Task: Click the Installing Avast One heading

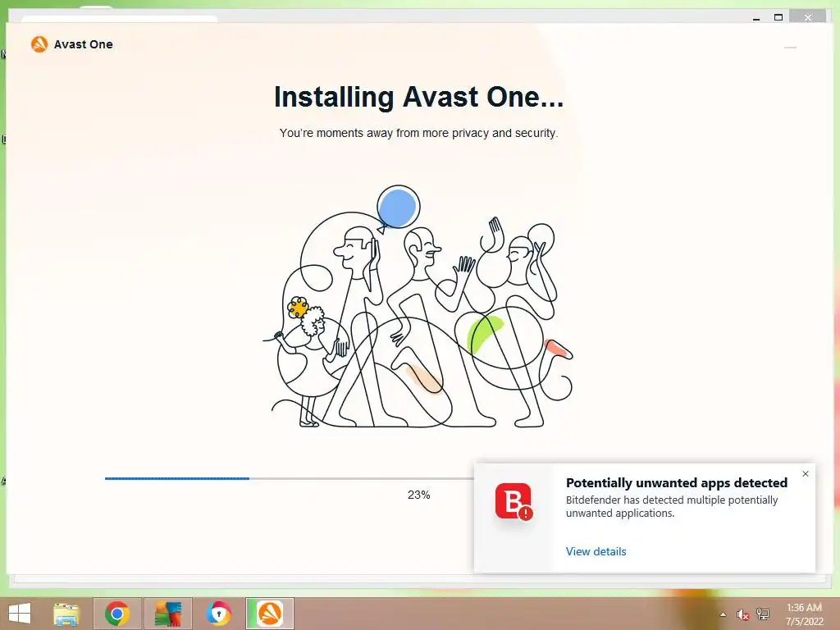Action: coord(419,97)
